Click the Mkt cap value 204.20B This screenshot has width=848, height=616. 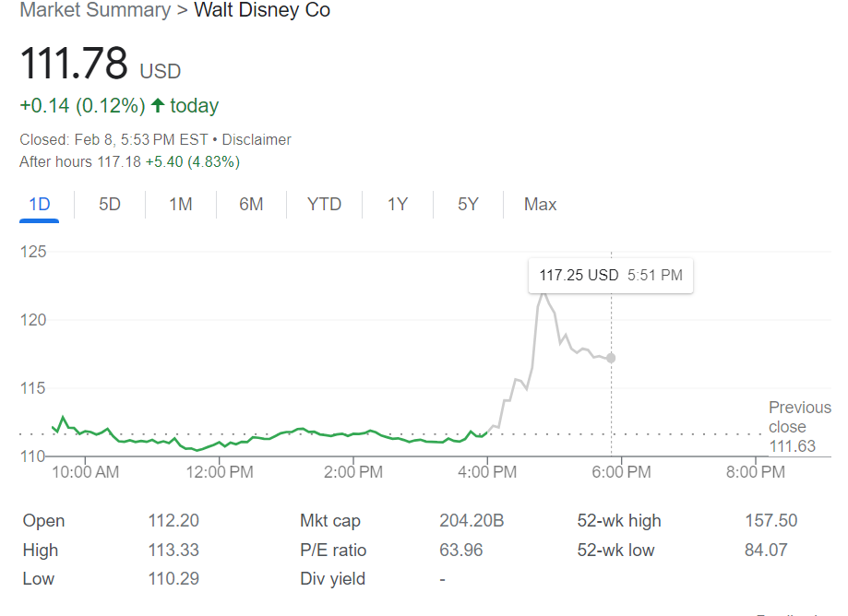472,521
